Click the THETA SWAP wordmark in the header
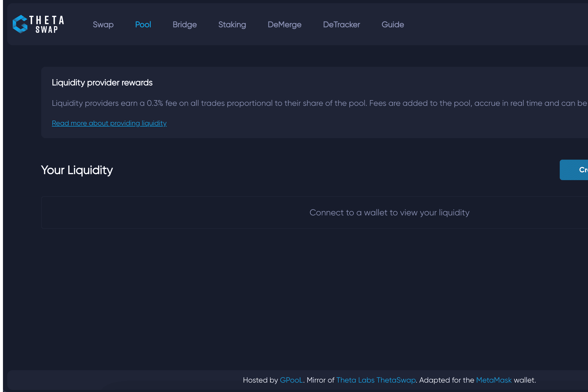 tap(47, 24)
